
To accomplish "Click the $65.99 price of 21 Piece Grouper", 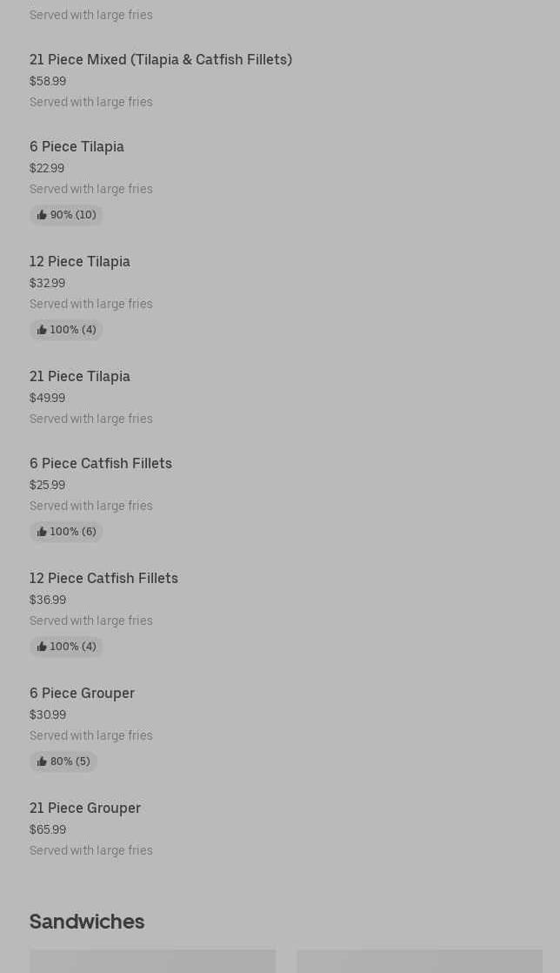I will [48, 829].
